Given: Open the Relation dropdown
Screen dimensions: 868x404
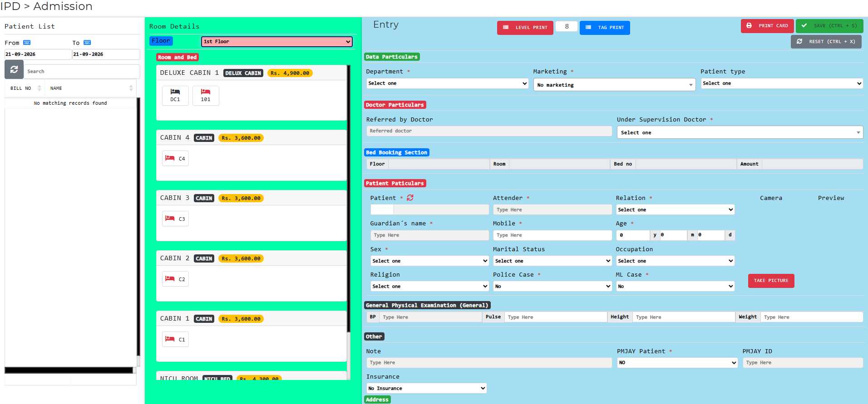Looking at the screenshot, I should (675, 209).
